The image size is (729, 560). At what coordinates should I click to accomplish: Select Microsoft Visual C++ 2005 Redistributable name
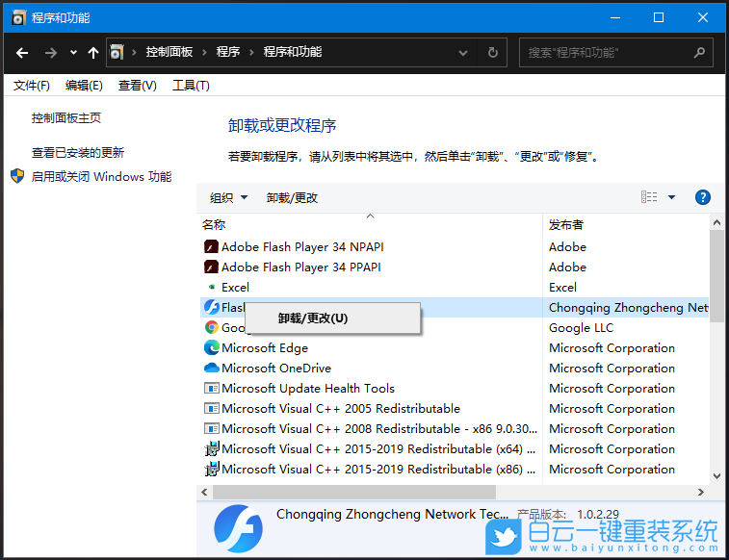(341, 409)
